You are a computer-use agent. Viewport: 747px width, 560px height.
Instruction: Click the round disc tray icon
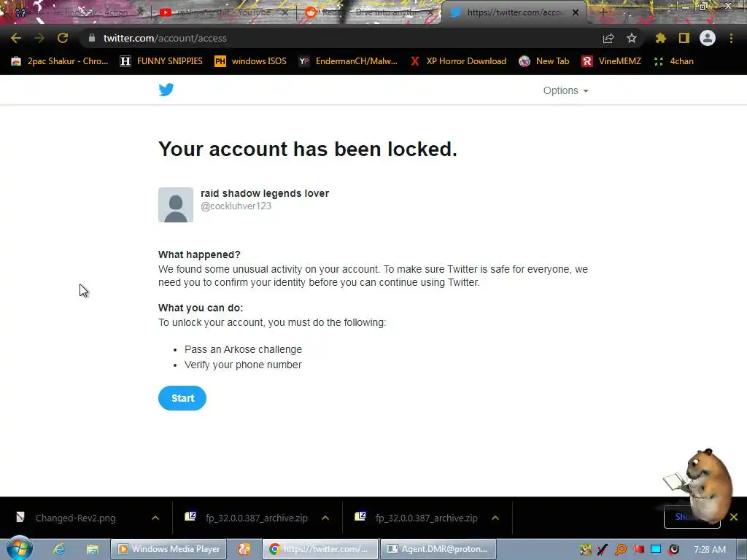click(673, 549)
